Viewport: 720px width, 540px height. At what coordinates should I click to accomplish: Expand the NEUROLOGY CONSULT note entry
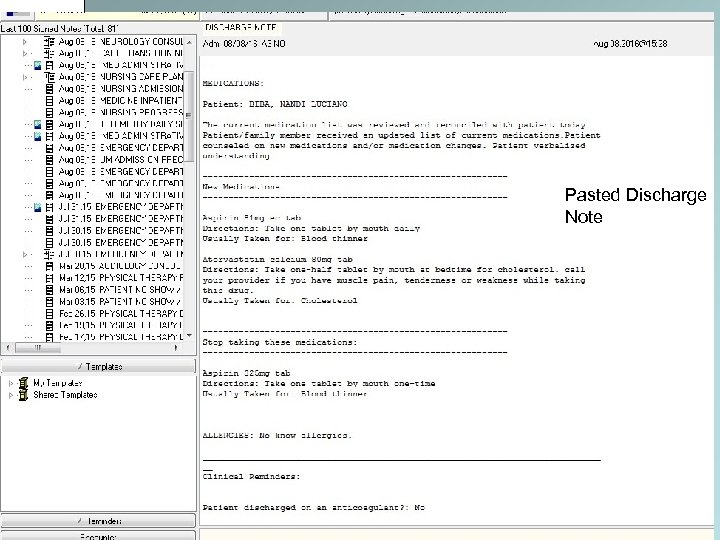click(25, 42)
